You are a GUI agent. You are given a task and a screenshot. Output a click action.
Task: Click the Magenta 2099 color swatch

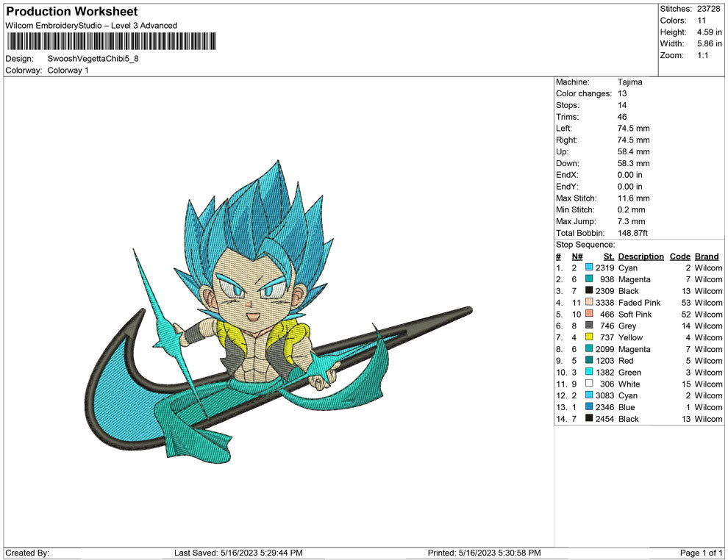(589, 348)
